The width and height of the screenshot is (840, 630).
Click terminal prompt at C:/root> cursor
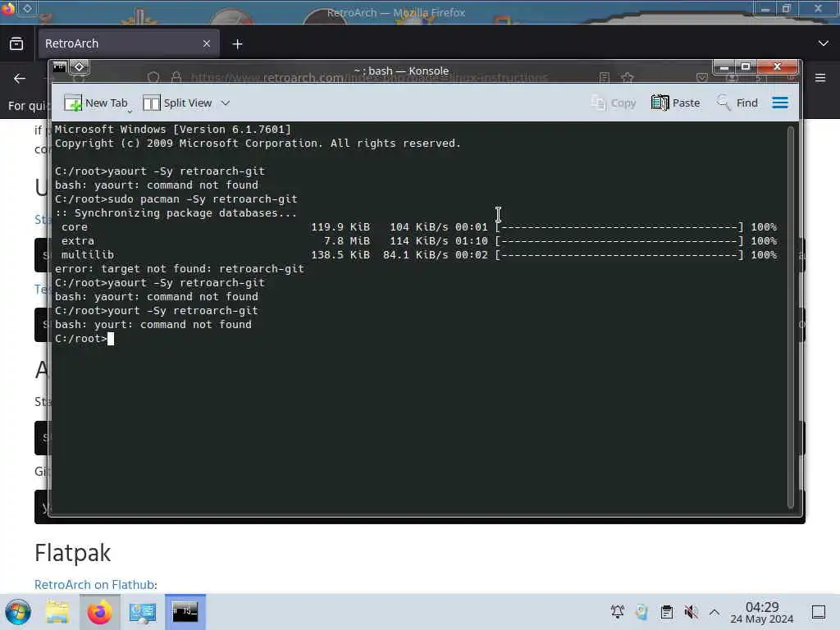(111, 339)
